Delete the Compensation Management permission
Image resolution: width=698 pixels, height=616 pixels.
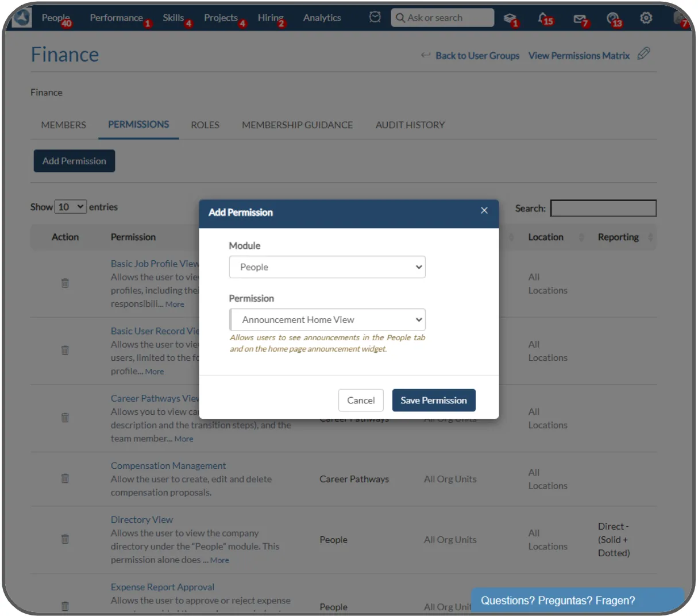pyautogui.click(x=65, y=478)
